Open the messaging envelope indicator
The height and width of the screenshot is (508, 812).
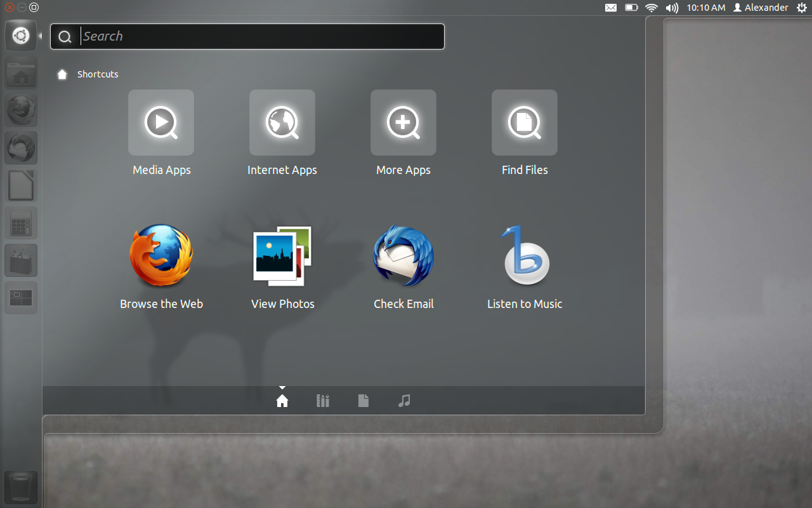[611, 8]
